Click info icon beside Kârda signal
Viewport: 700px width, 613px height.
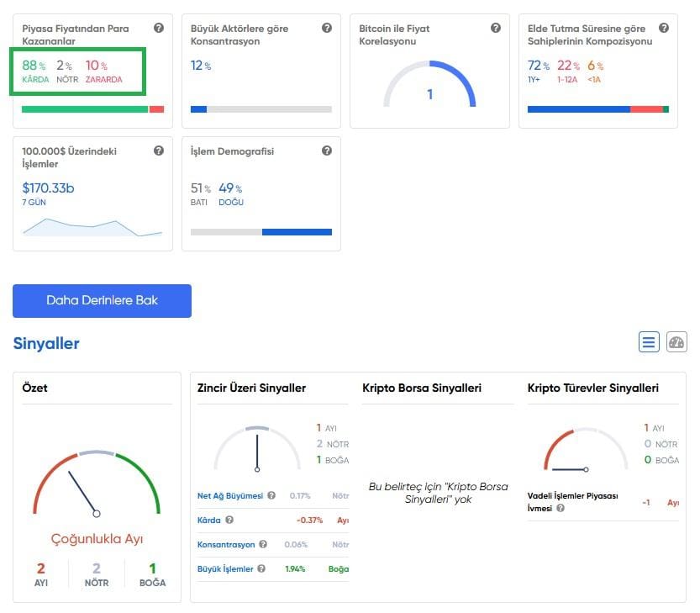[229, 521]
